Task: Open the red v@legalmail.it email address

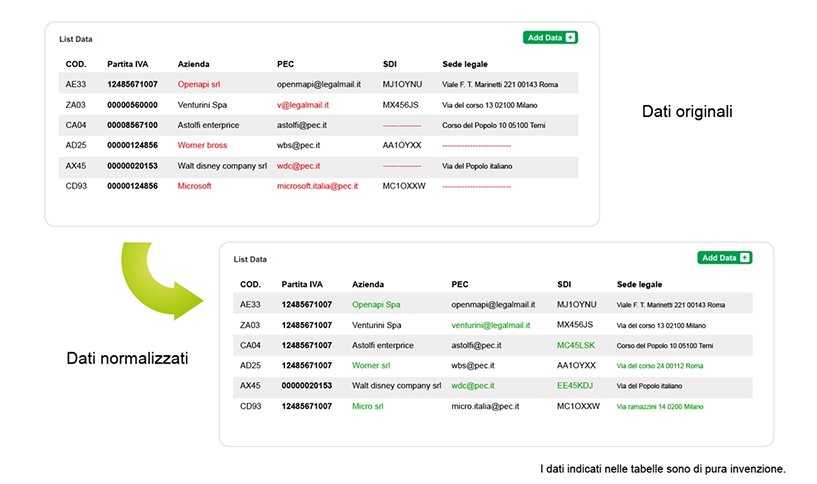Action: click(303, 105)
